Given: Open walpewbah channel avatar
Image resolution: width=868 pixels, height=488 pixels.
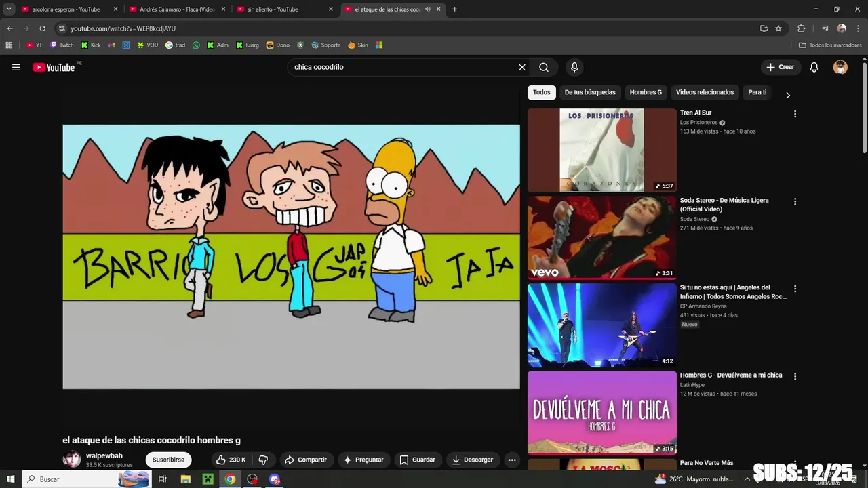Looking at the screenshot, I should point(72,460).
